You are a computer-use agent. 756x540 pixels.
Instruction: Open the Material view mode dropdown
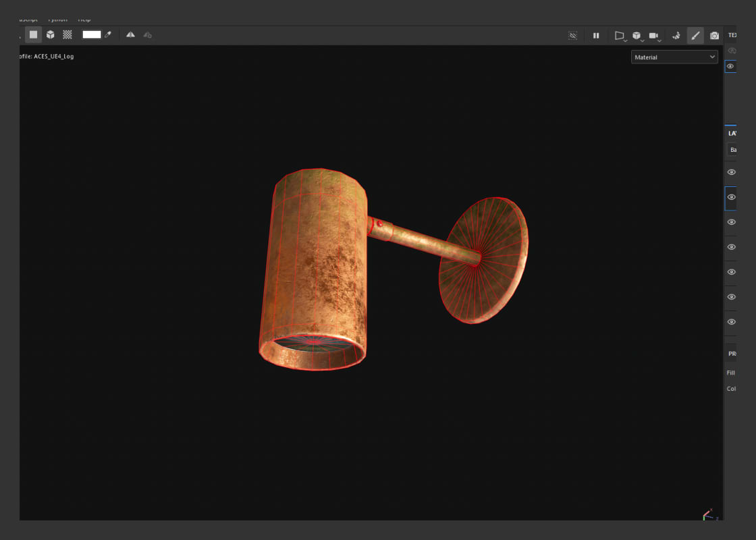[x=673, y=57]
